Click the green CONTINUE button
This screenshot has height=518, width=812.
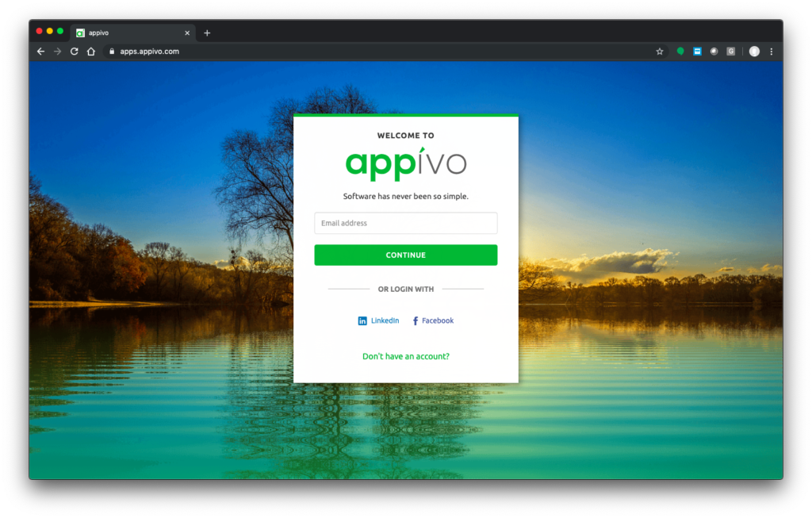[x=405, y=255]
